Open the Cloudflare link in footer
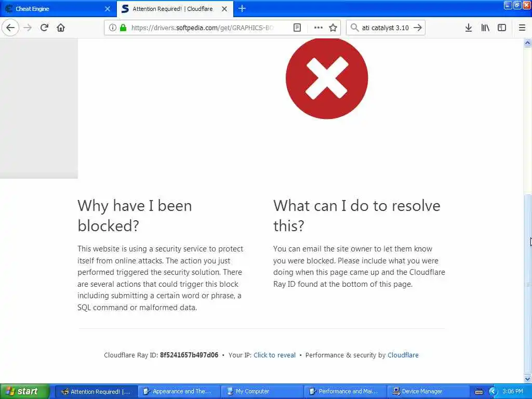 [x=403, y=355]
